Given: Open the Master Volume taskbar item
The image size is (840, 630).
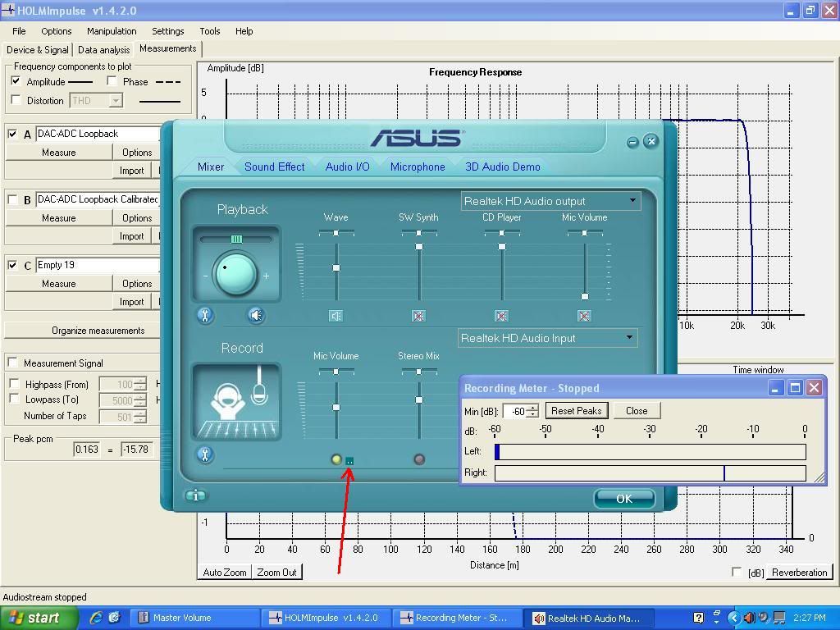Looking at the screenshot, I should (195, 618).
